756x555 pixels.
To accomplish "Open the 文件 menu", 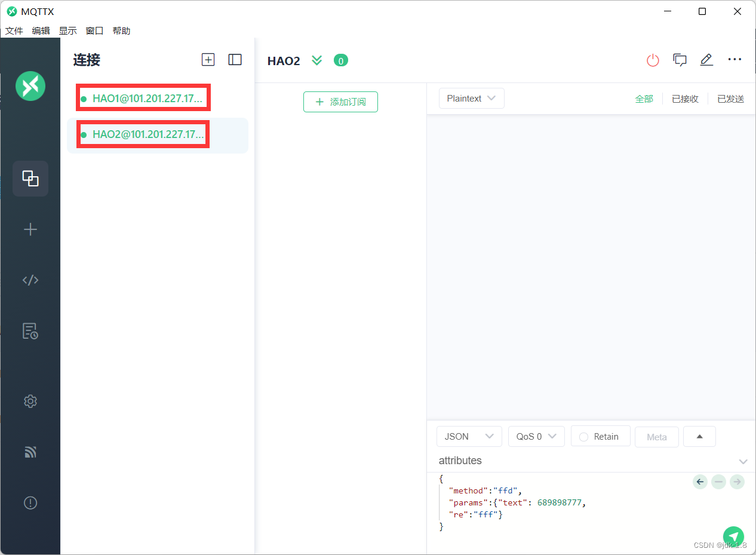I will (14, 30).
